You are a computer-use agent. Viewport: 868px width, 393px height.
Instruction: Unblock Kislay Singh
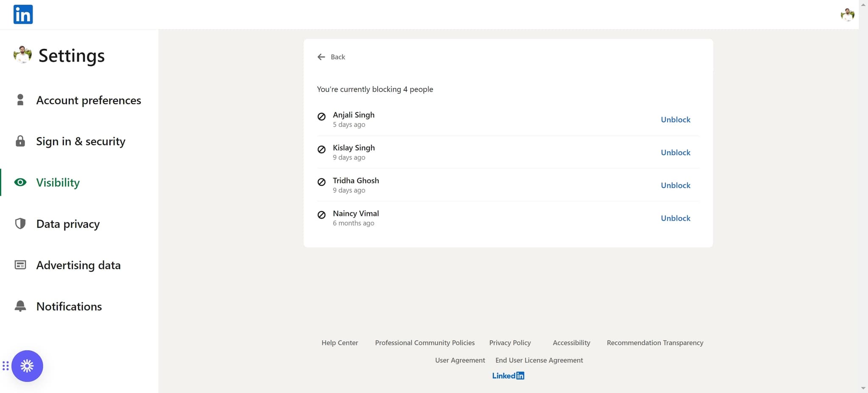[x=675, y=153]
